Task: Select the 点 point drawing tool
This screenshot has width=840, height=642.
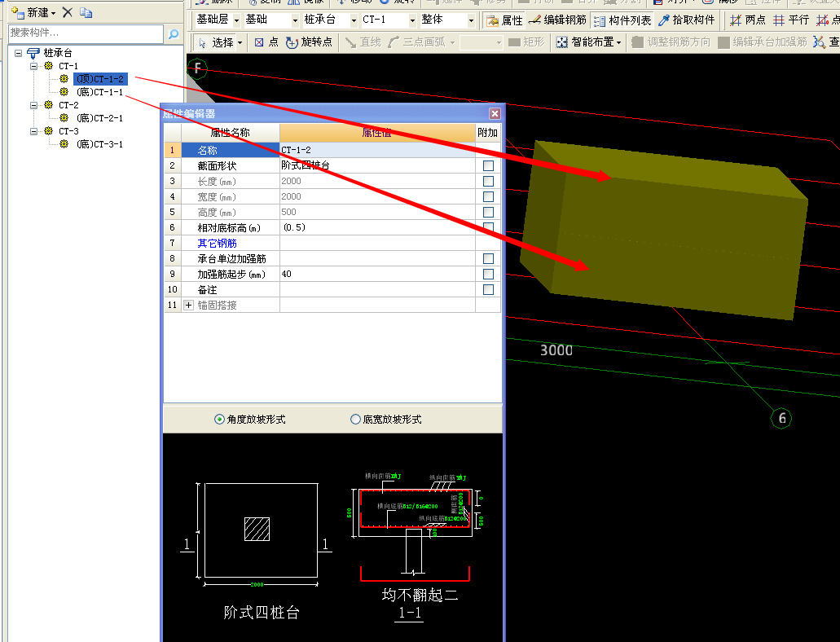Action: pos(266,42)
